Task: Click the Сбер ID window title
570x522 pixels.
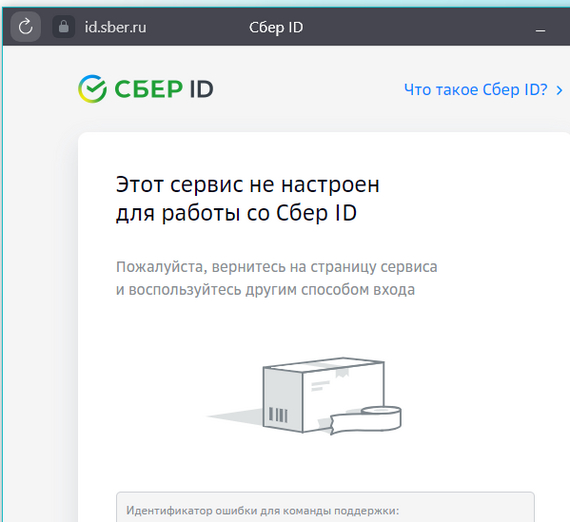Action: tap(276, 28)
